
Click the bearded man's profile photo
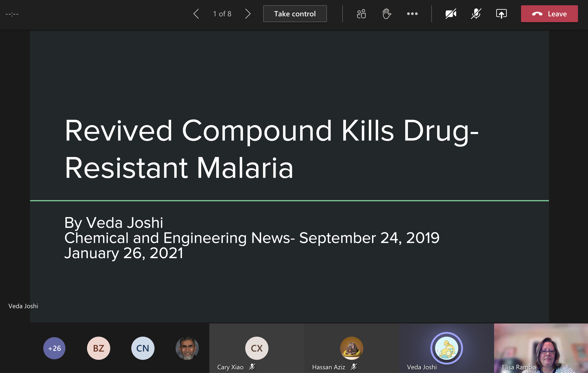pos(187,348)
